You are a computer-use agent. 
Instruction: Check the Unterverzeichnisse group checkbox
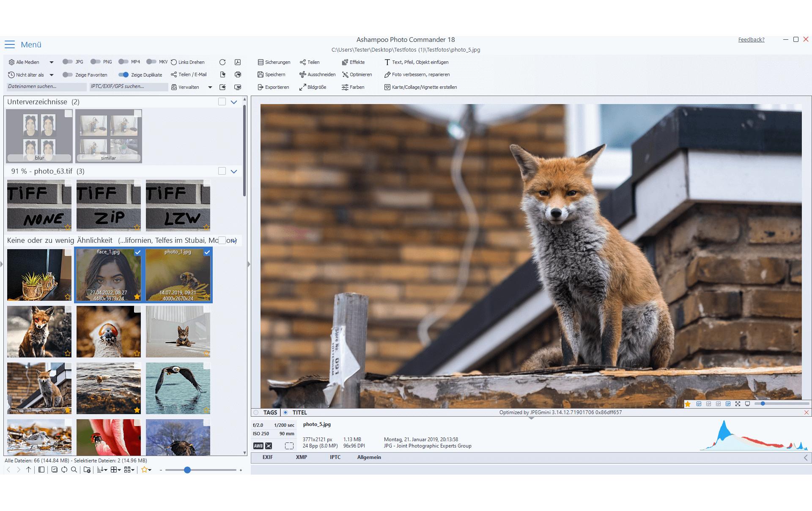(222, 102)
